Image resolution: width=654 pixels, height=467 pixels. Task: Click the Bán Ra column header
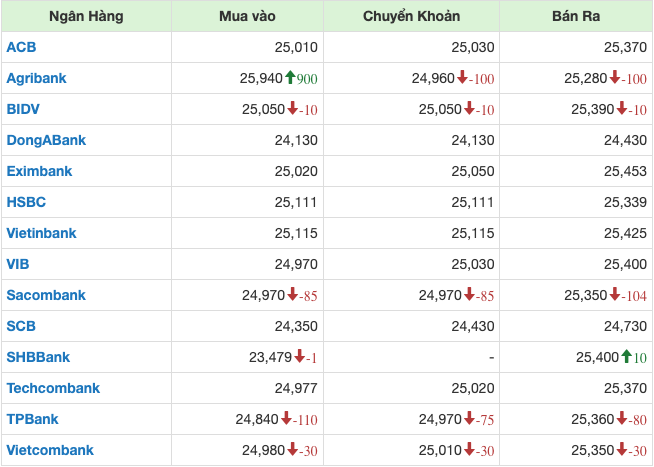[575, 16]
